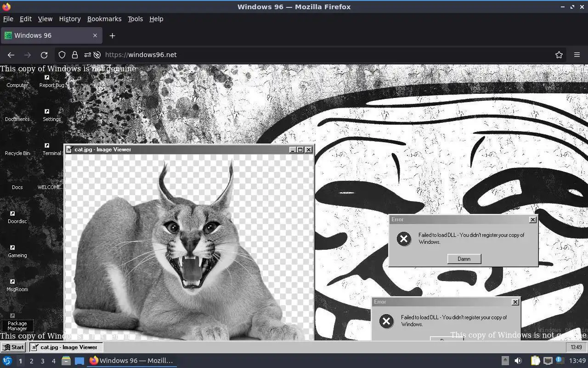
Task: Switch to workspace 2
Action: click(x=31, y=361)
